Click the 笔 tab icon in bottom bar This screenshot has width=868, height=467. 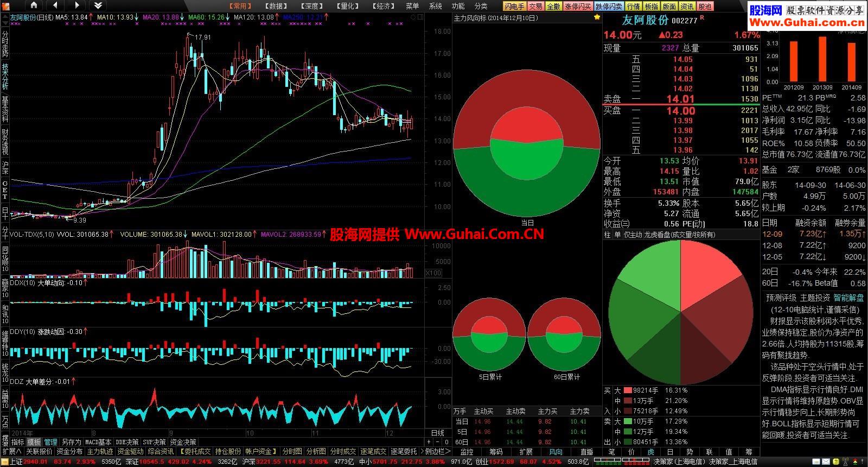click(612, 452)
